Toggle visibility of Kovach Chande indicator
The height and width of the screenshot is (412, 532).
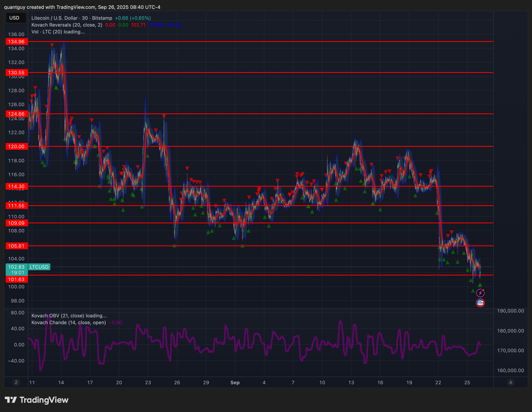[x=69, y=322]
